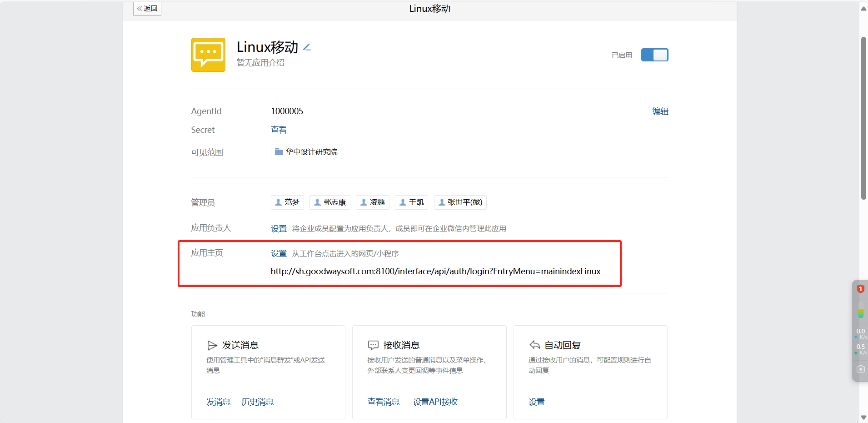Select administrator 张世平(微)
The width and height of the screenshot is (868, 423).
tap(460, 202)
